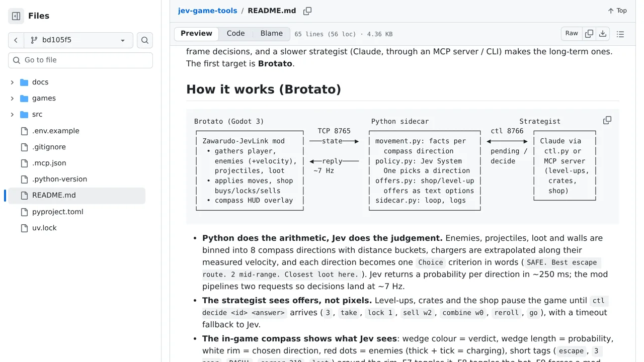This screenshot has width=644, height=362.
Task: Select README.md in the file tree
Action: [76, 196]
